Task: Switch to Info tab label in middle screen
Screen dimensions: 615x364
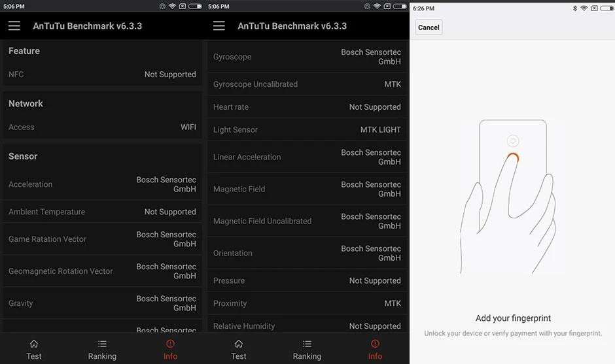Action: [375, 356]
